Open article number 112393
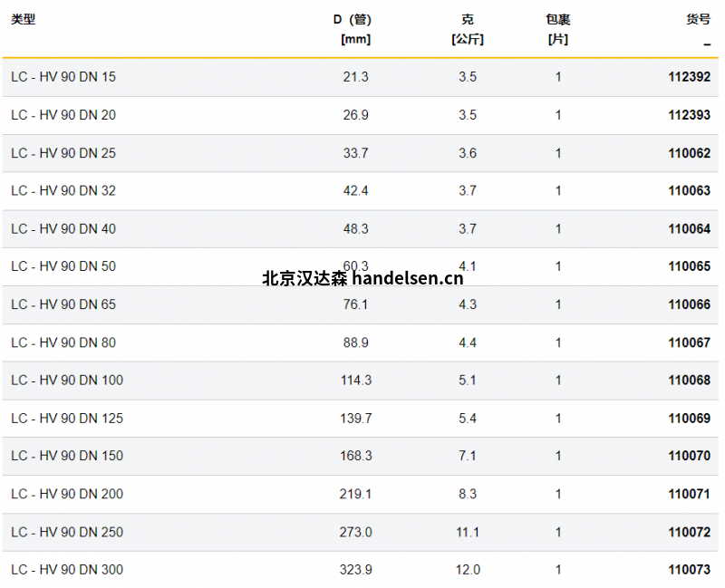The height and width of the screenshot is (588, 725). pos(689,115)
